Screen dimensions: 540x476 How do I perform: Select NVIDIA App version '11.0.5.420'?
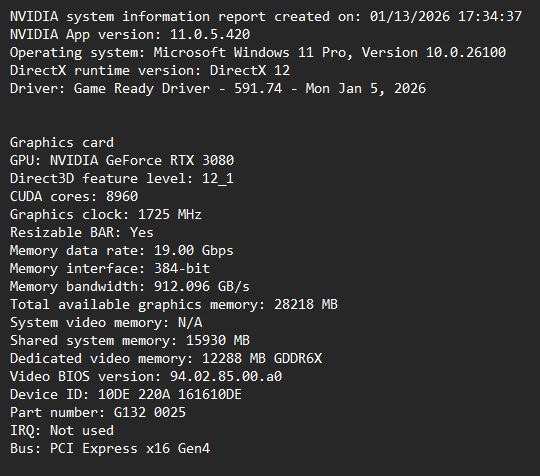tap(210, 34)
